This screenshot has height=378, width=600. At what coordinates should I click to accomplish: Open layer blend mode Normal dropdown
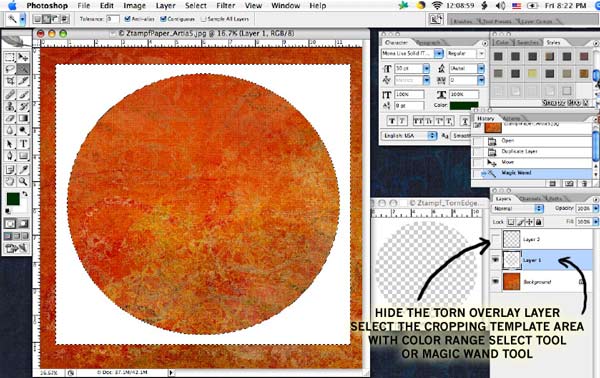coord(517,209)
